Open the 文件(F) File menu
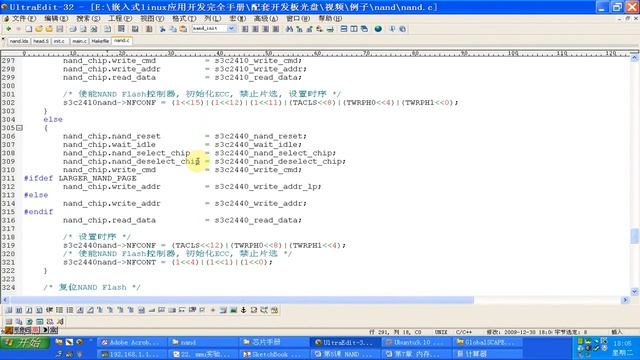This screenshot has width=640, height=360. [x=24, y=18]
